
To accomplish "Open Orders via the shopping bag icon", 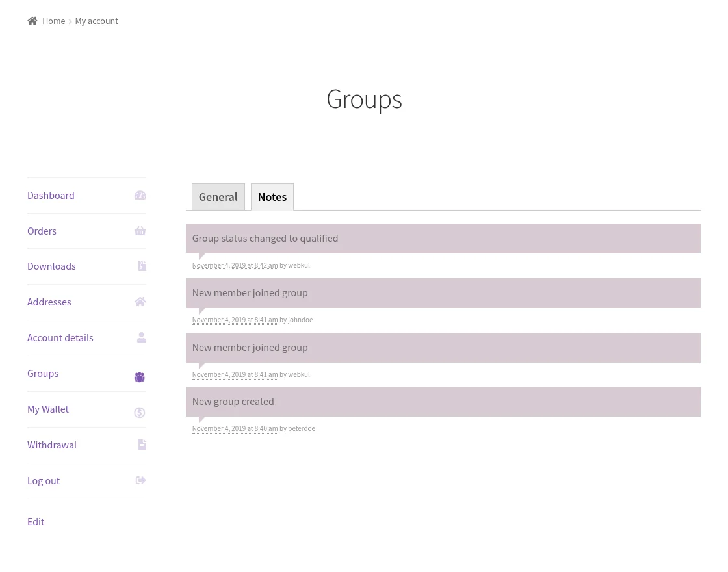I will tap(140, 231).
